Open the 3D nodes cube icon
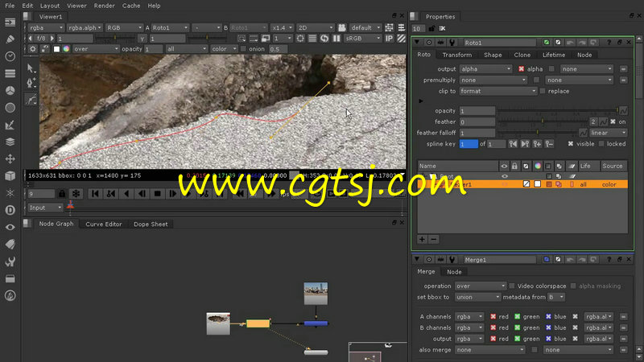 pyautogui.click(x=10, y=175)
